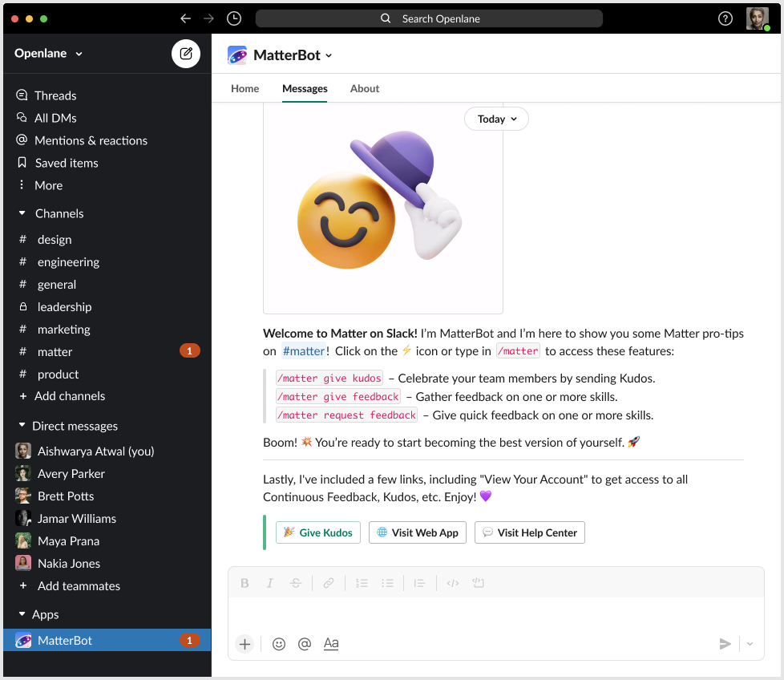Viewport: 784px width, 680px height.
Task: Switch to the Home tab
Action: (245, 88)
